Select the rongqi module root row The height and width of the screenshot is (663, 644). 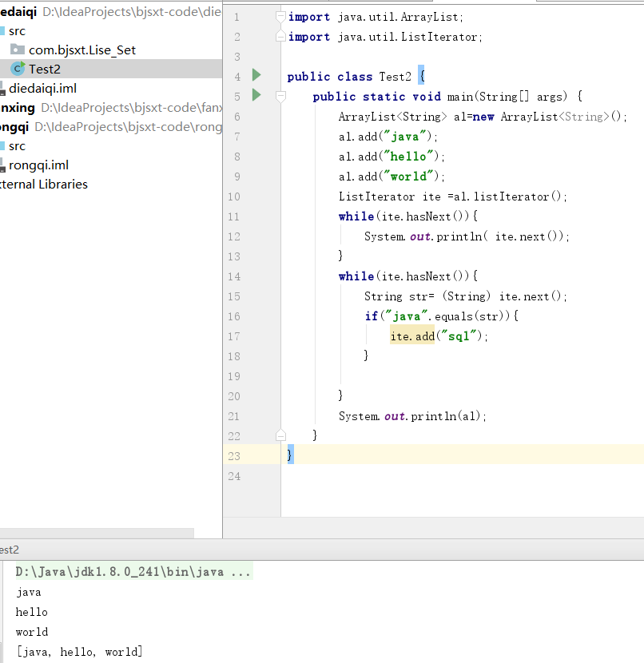pos(111,127)
